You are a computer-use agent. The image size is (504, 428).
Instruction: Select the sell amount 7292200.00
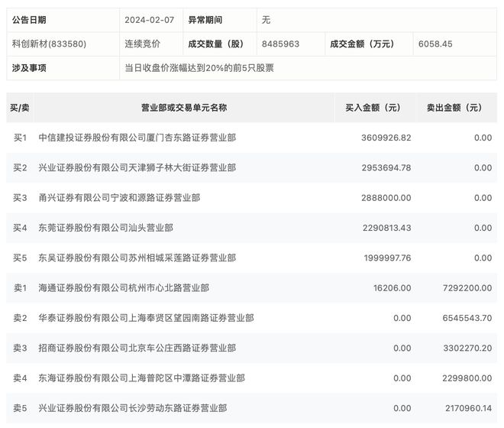(467, 288)
